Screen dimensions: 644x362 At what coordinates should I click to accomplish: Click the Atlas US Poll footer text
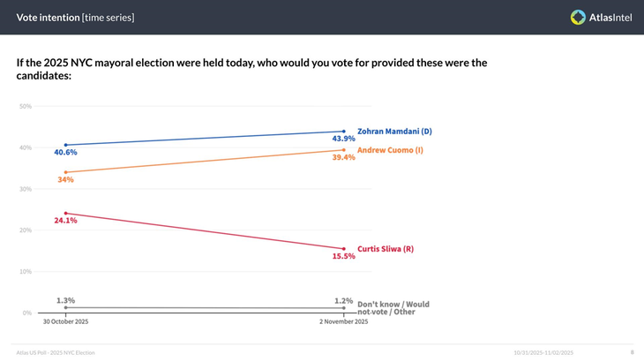pos(56,352)
